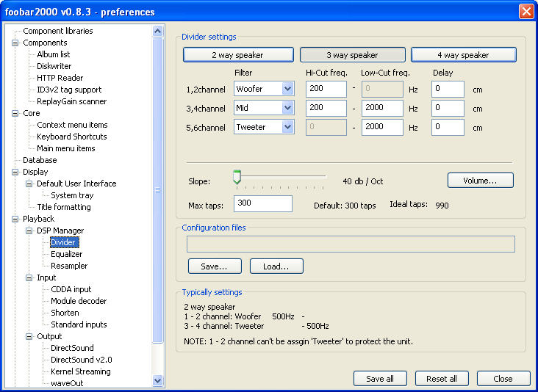Image resolution: width=538 pixels, height=392 pixels.
Task: Click 3,4channel Delay field
Action: click(448, 109)
